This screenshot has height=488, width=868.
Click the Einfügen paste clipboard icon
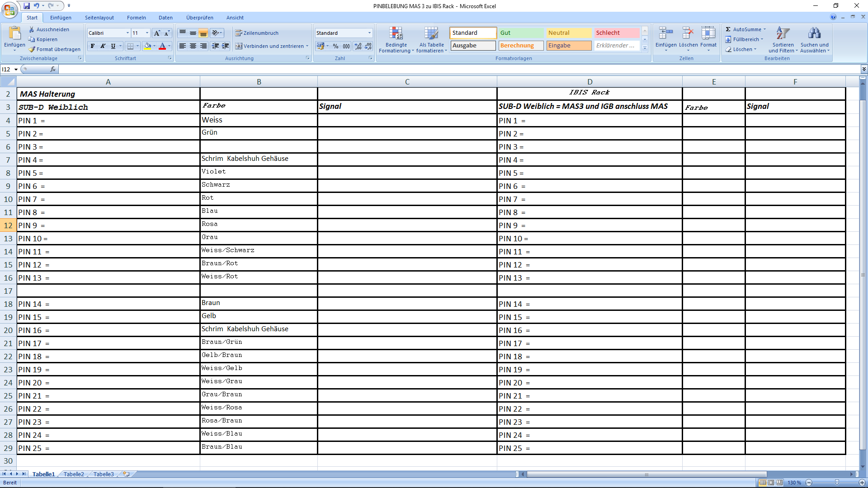coord(14,33)
